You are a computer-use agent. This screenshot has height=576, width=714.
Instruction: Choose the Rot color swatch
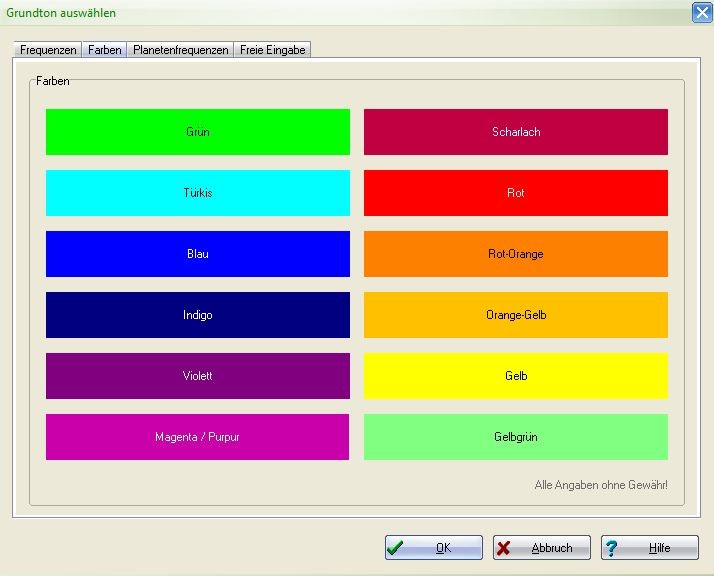click(516, 193)
